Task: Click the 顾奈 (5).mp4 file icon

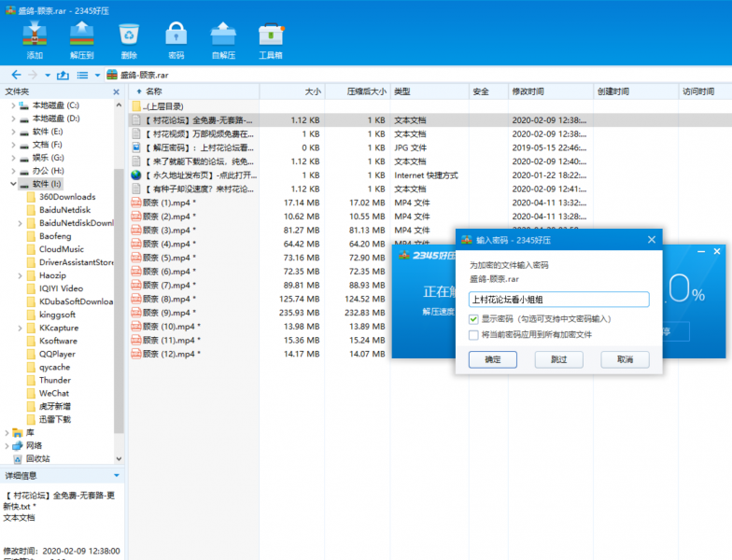Action: (136, 258)
